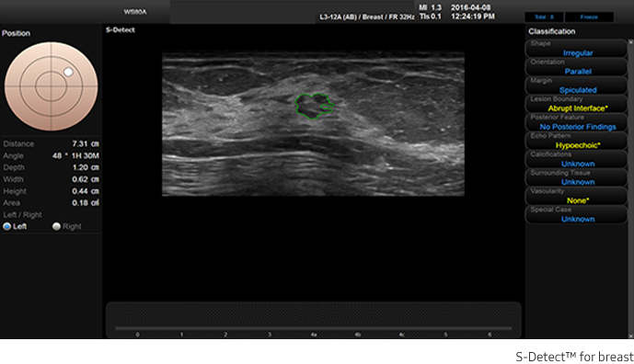Click the Angle value 48° 1H 30M
Screen dimensions: 634x364
[75, 155]
